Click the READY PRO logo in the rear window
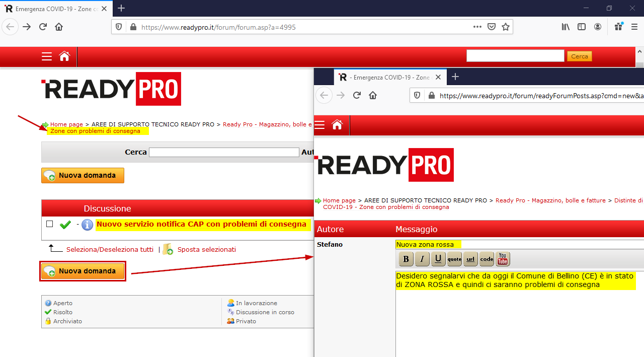 tap(111, 89)
